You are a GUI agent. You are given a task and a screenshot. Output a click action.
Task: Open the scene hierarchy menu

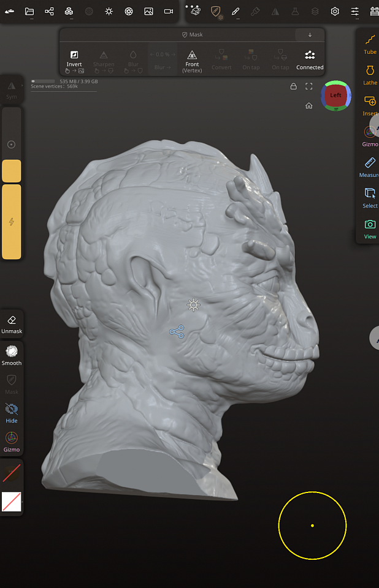[x=49, y=11]
